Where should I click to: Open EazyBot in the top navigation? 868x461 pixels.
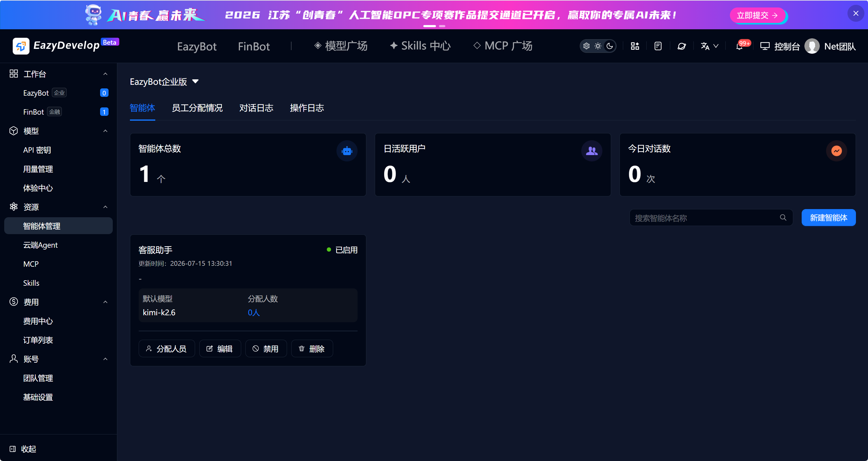coord(197,46)
